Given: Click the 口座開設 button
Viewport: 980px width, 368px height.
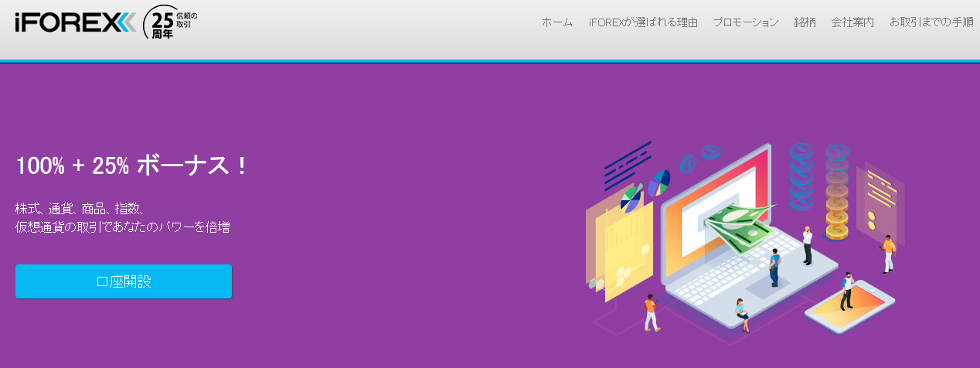Looking at the screenshot, I should [x=124, y=281].
